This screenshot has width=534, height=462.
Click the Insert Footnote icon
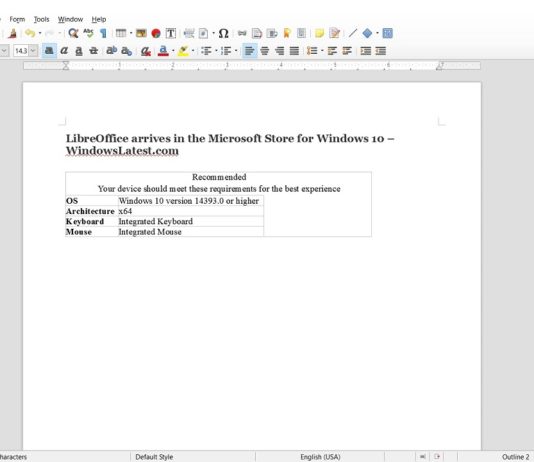point(257,33)
